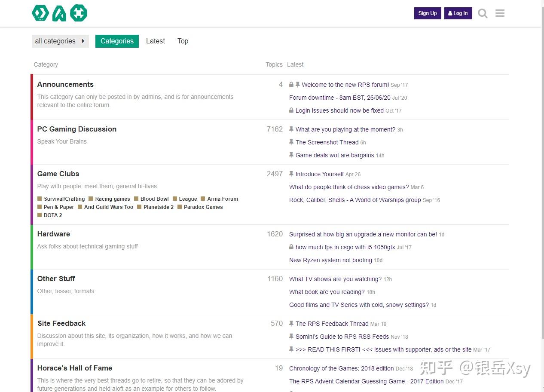The height and width of the screenshot is (392, 544).
Task: Open the Survival/Crafting subcategory
Action: (x=64, y=199)
